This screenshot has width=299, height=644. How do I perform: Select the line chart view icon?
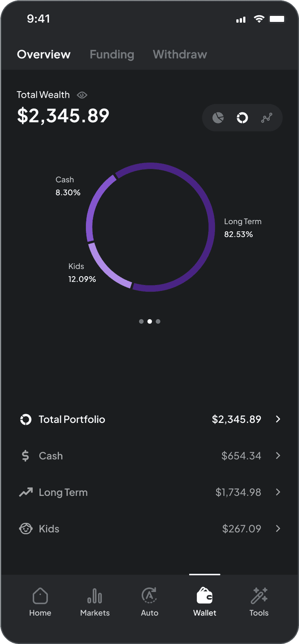(266, 118)
